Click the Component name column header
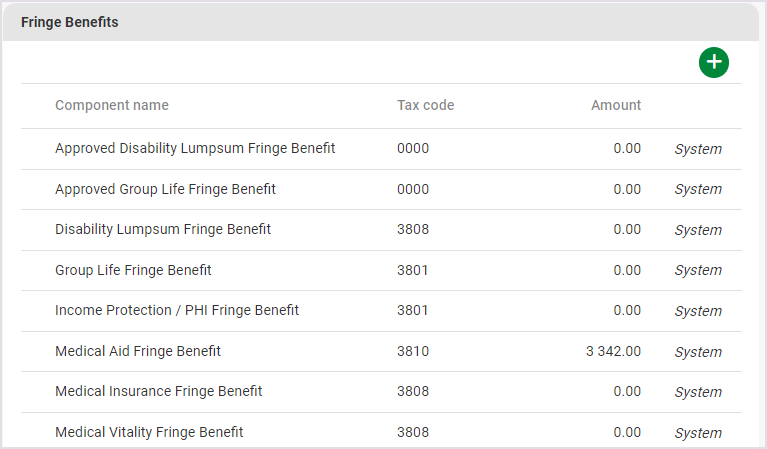767x449 pixels. (x=112, y=105)
